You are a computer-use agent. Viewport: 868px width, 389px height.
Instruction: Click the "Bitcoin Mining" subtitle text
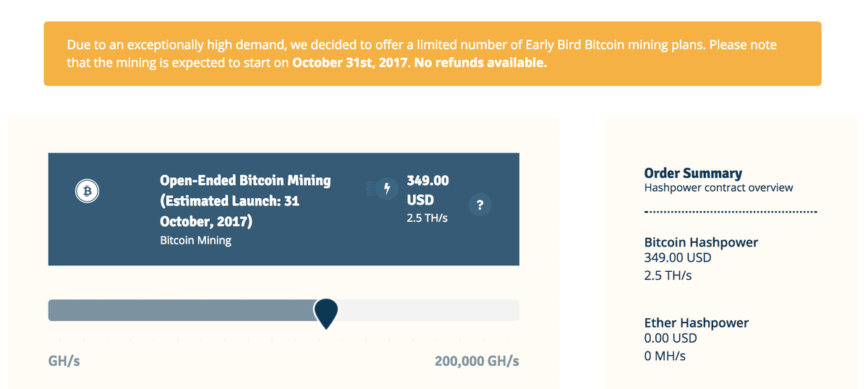coord(195,240)
